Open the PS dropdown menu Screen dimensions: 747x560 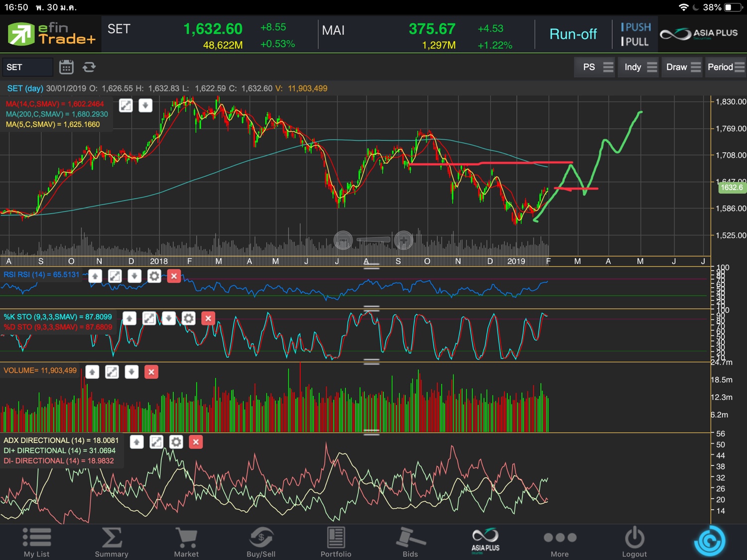[596, 67]
